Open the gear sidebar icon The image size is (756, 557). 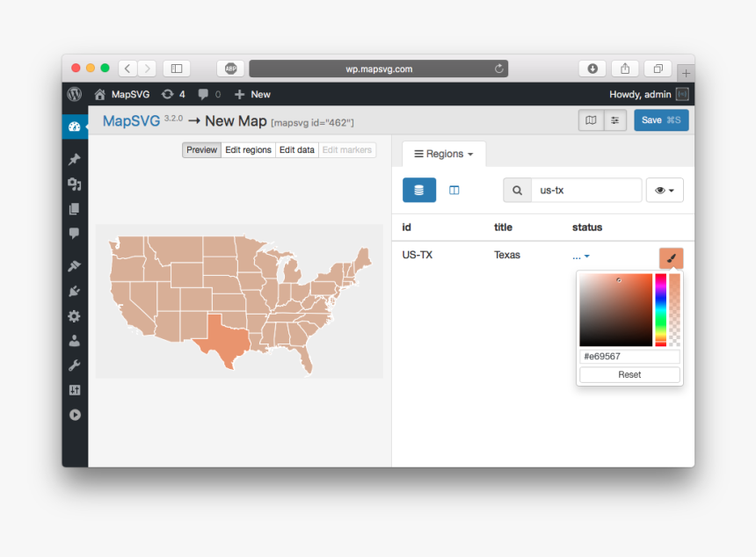74,316
